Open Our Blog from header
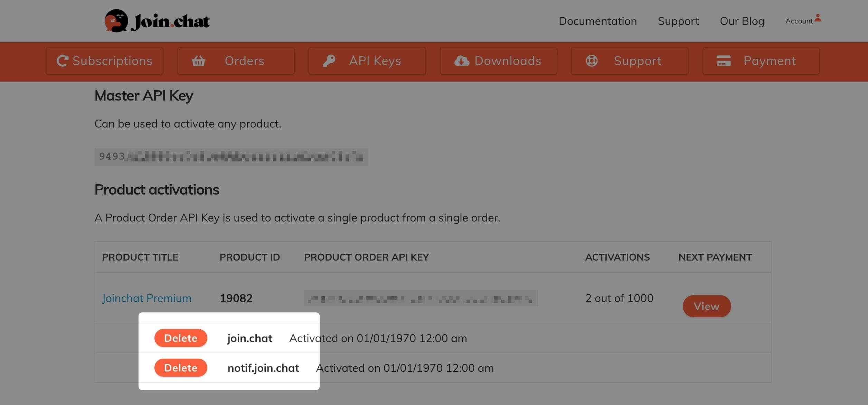Viewport: 868px width, 405px height. tap(742, 21)
